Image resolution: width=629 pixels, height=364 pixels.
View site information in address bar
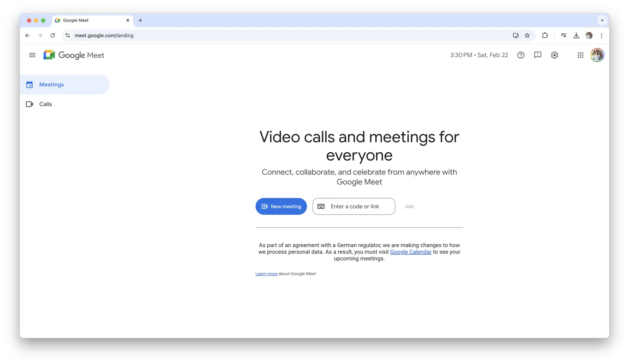68,35
